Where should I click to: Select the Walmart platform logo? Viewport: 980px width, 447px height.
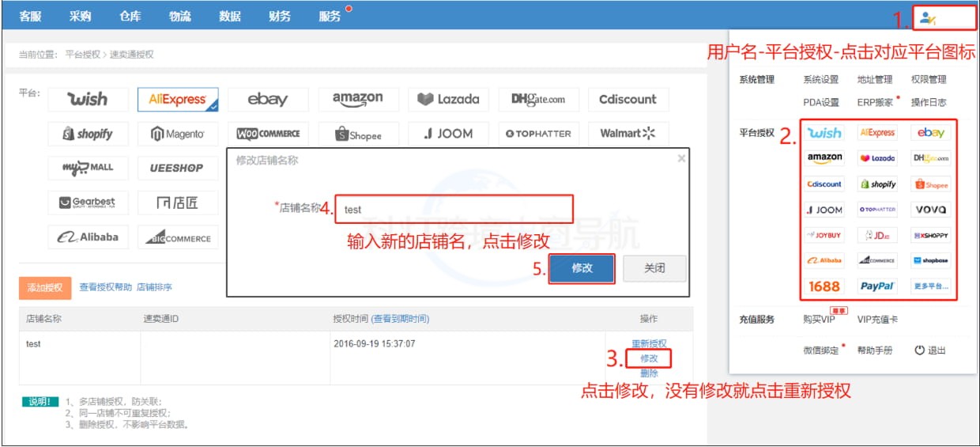tap(628, 134)
